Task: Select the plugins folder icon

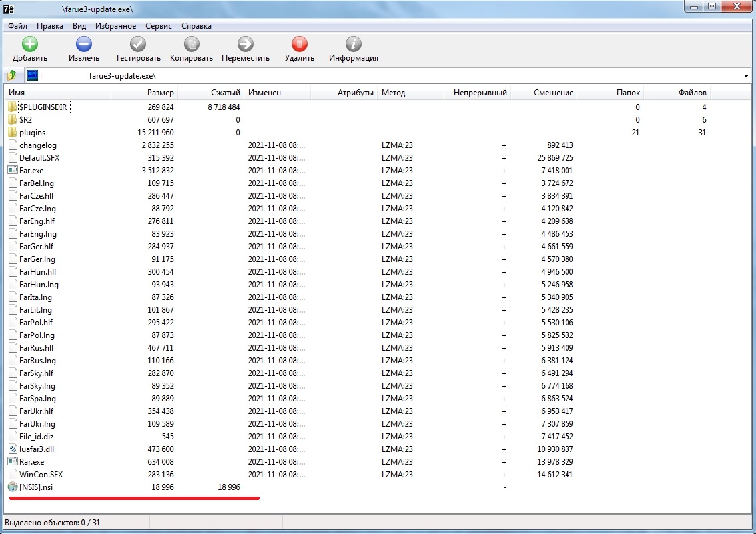Action: point(13,132)
